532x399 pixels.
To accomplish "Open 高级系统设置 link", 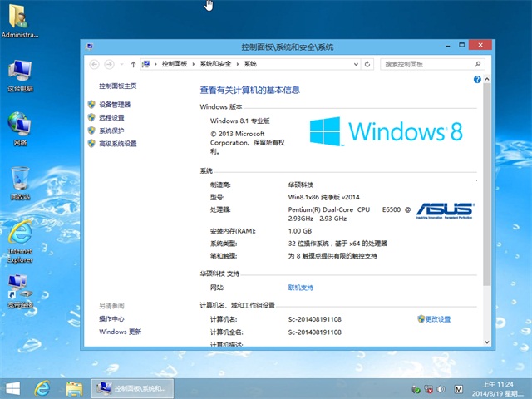I will coord(118,144).
